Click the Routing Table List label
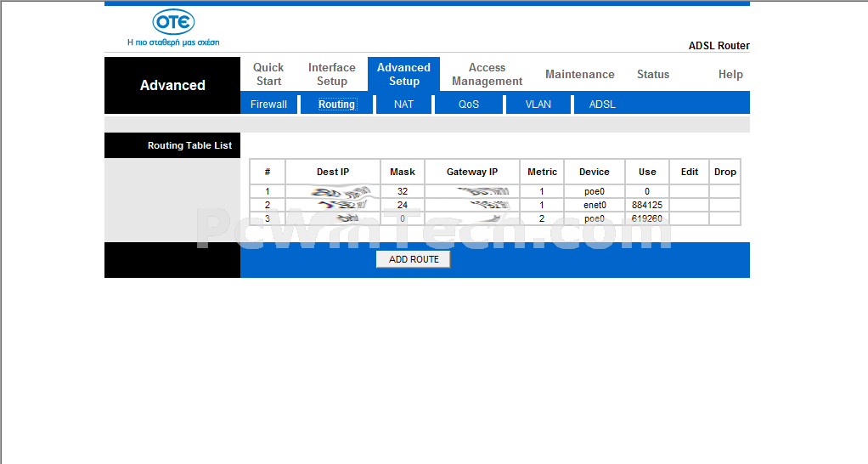The height and width of the screenshot is (464, 868). point(189,145)
